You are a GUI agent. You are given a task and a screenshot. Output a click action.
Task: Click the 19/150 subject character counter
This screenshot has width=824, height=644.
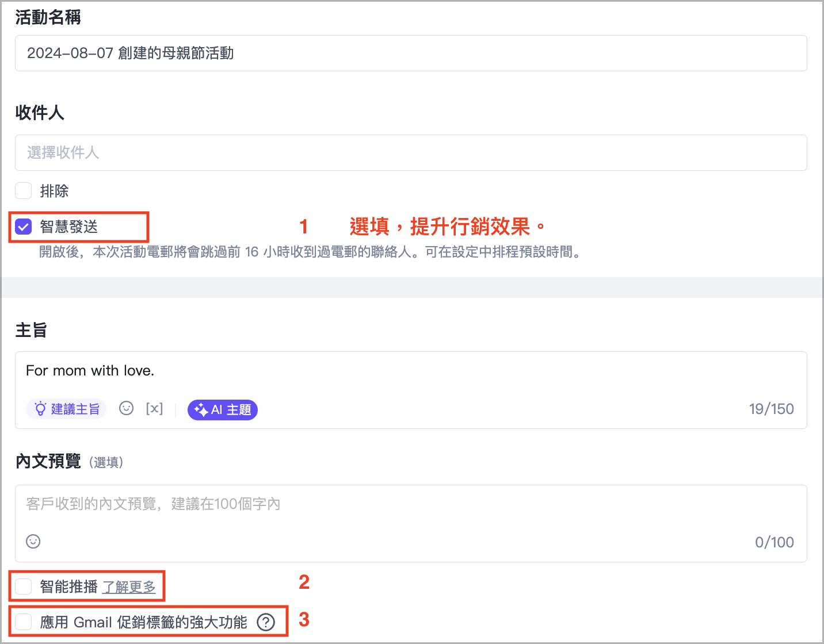coord(771,409)
